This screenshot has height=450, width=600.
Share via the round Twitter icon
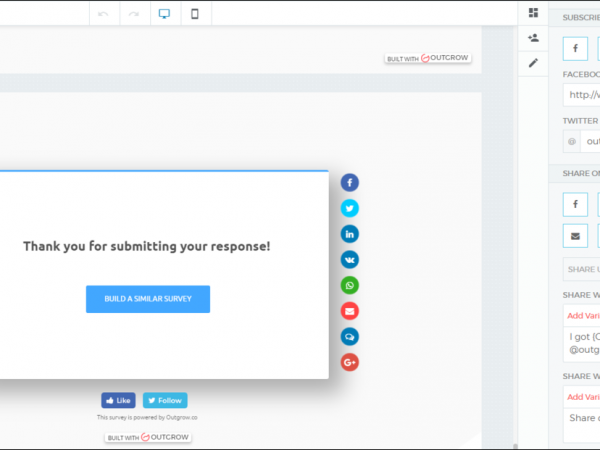pos(349,208)
